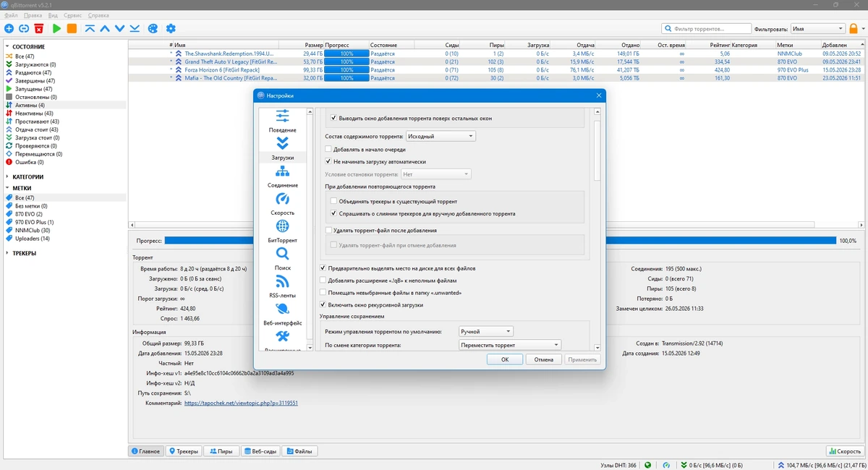The width and height of the screenshot is (868, 470).
Task: Uncheck Предварительно выделять место на диске
Action: click(x=323, y=268)
